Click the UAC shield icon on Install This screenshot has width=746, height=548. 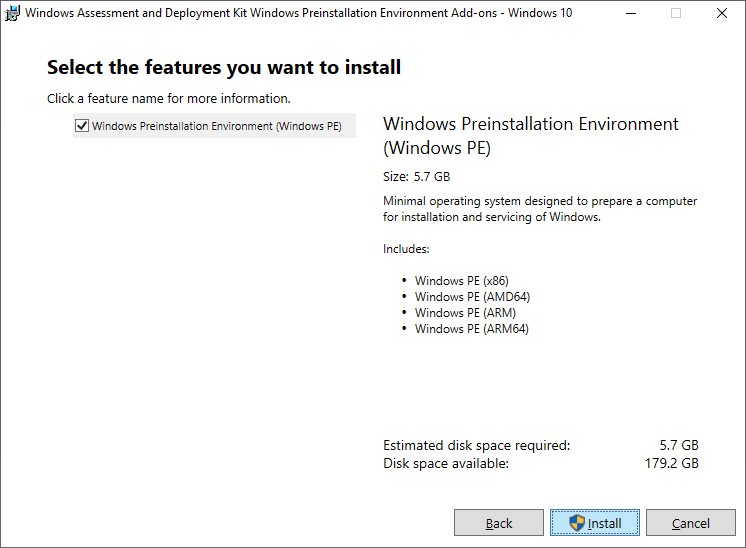577,523
